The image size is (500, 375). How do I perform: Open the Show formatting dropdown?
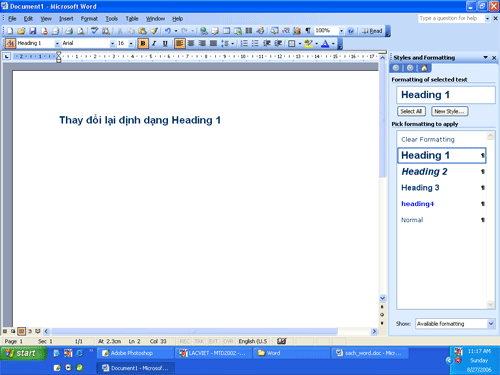click(x=491, y=323)
